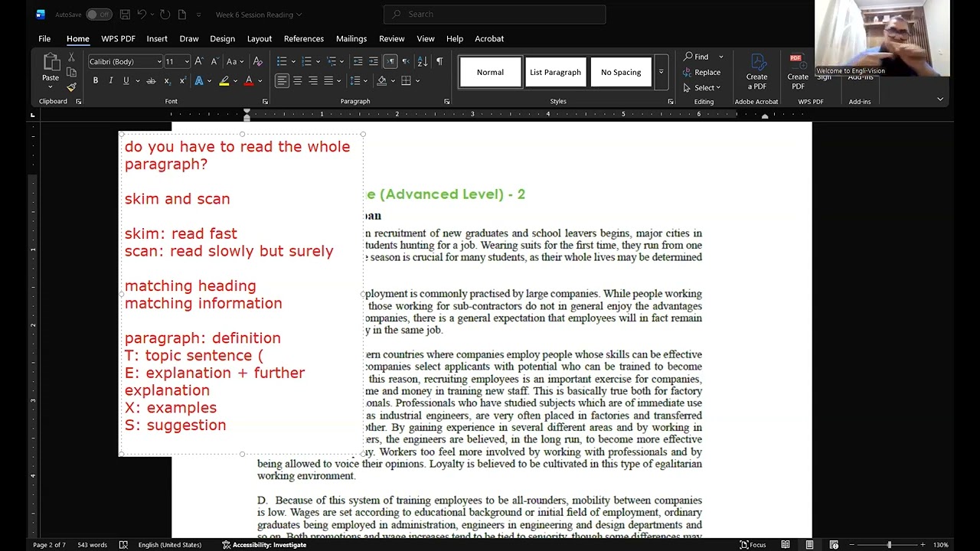
Task: Apply the Normal style
Action: point(490,72)
